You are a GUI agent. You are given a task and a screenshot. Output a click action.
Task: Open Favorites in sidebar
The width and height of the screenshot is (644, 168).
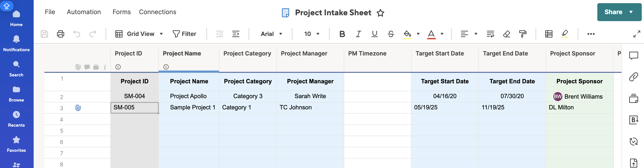16,144
